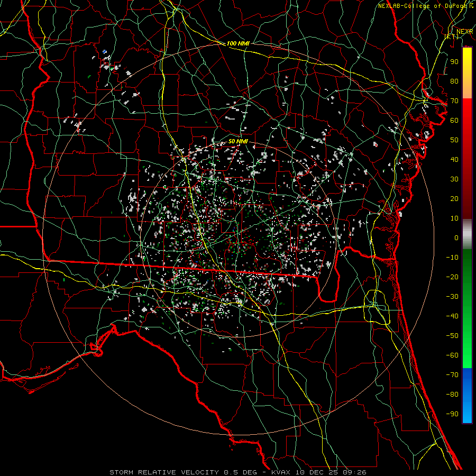Viewport: 476px width, 476px height.
Task: Click the -30 value on velocity scale
Action: 452,297
